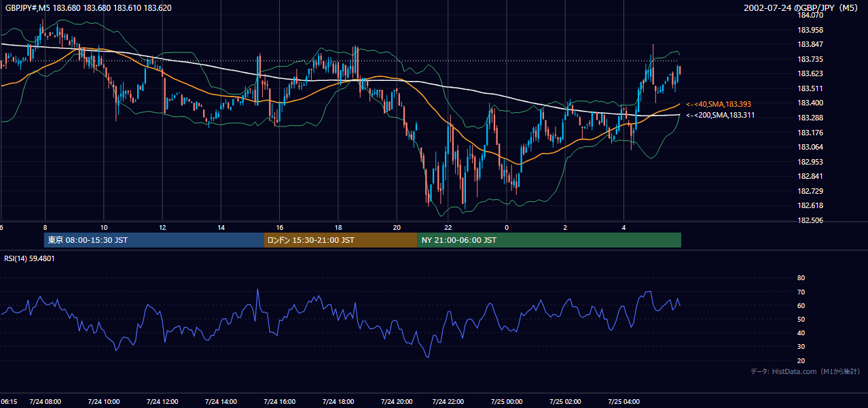Viewport: 868px width, 408px height.
Task: Click the 182.729 price axis label
Action: [810, 191]
